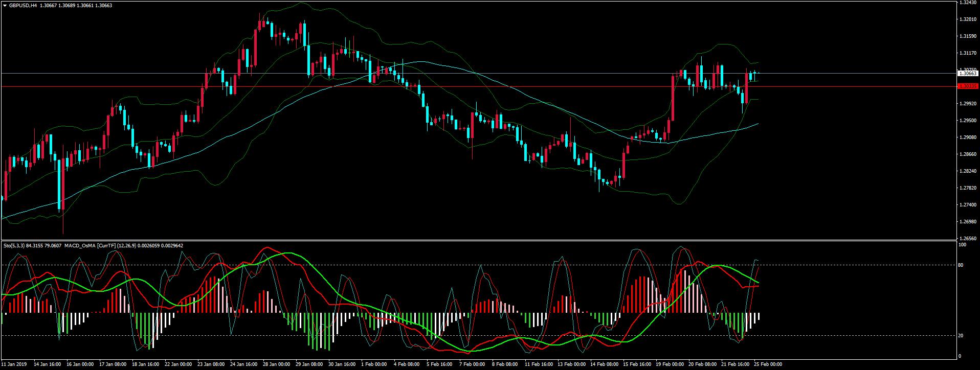Click price scale value 1.32430

click(x=968, y=3)
